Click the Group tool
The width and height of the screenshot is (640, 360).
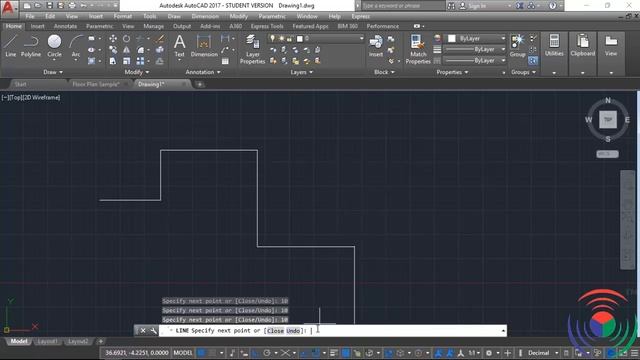click(518, 46)
